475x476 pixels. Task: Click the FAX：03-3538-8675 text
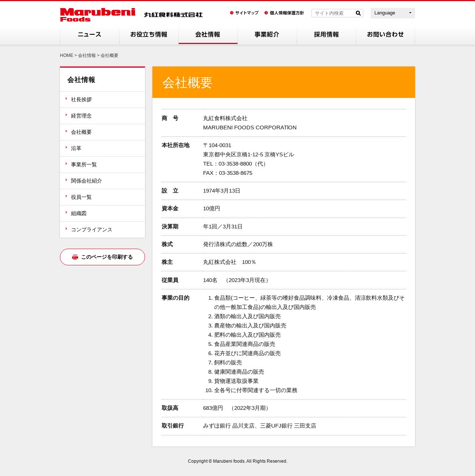pyautogui.click(x=228, y=173)
